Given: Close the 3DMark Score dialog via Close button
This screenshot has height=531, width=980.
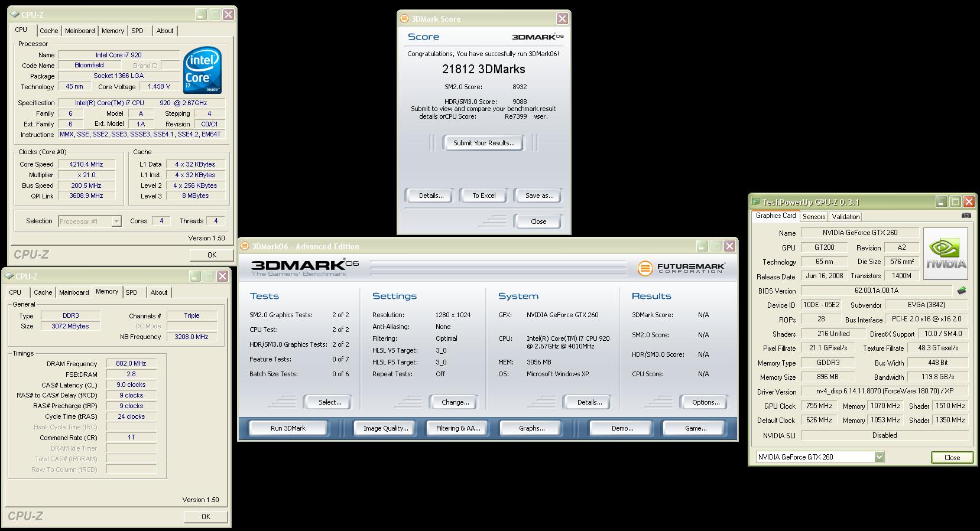Looking at the screenshot, I should coord(538,221).
